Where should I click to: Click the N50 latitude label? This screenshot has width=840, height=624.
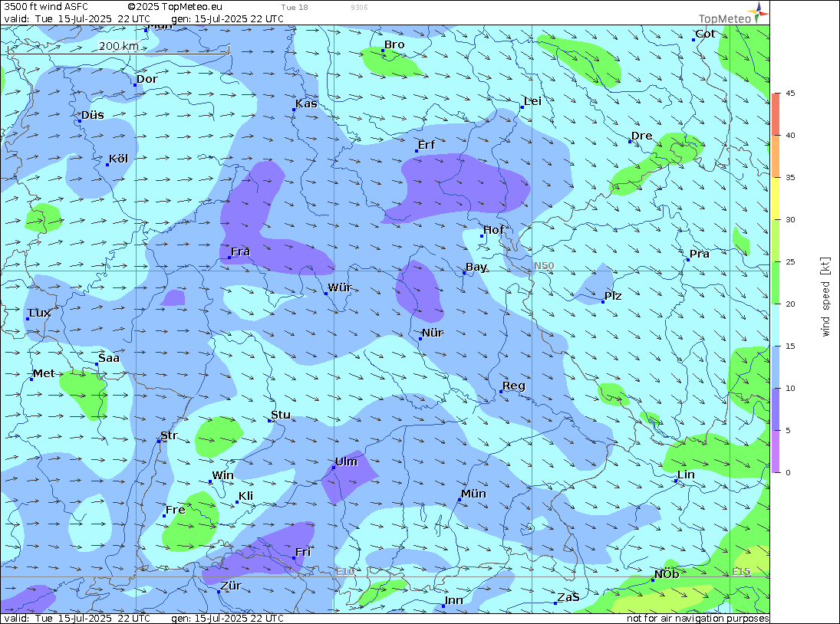pos(544,266)
